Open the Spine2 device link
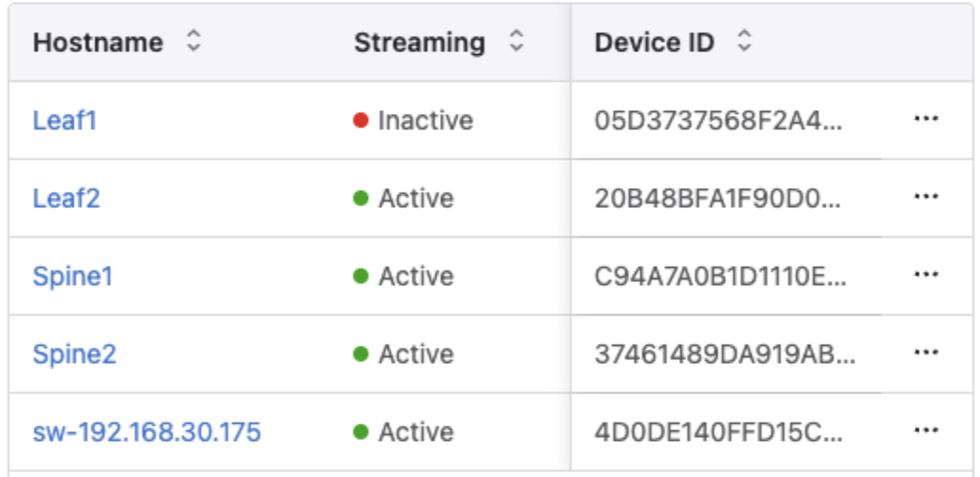This screenshot has width=980, height=477. click(x=74, y=354)
